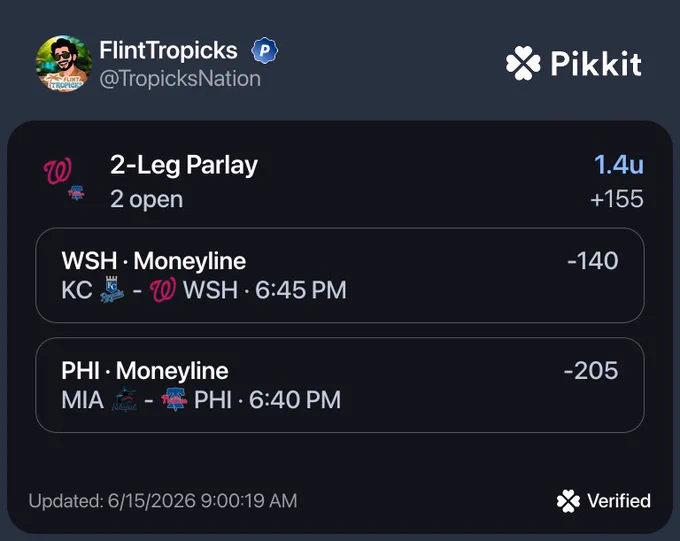Viewport: 680px width, 541px height.
Task: Click the Kansas City Royals logo
Action: click(112, 289)
